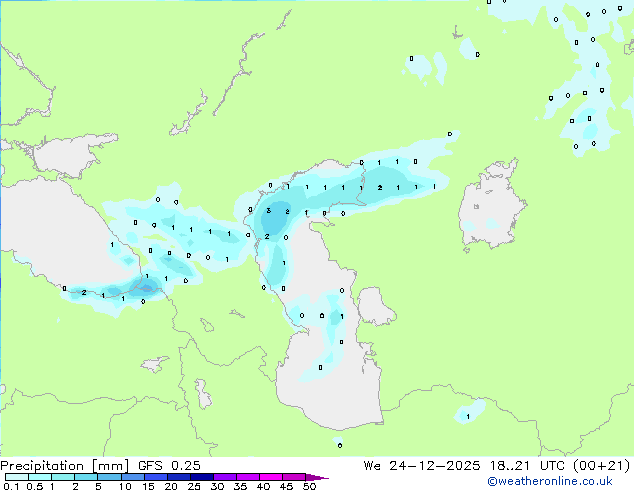Screen dimensions: 634x490
Task: Click the legend label "35"
Action: tap(240, 486)
